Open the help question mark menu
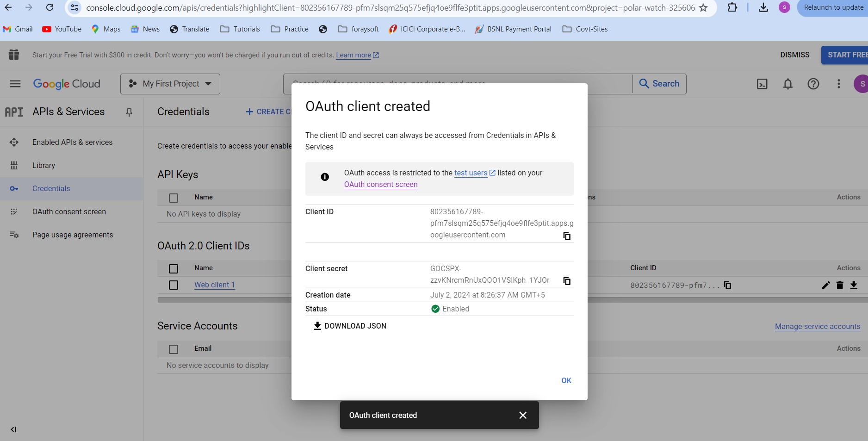Viewport: 868px width, 441px height. pyautogui.click(x=813, y=84)
